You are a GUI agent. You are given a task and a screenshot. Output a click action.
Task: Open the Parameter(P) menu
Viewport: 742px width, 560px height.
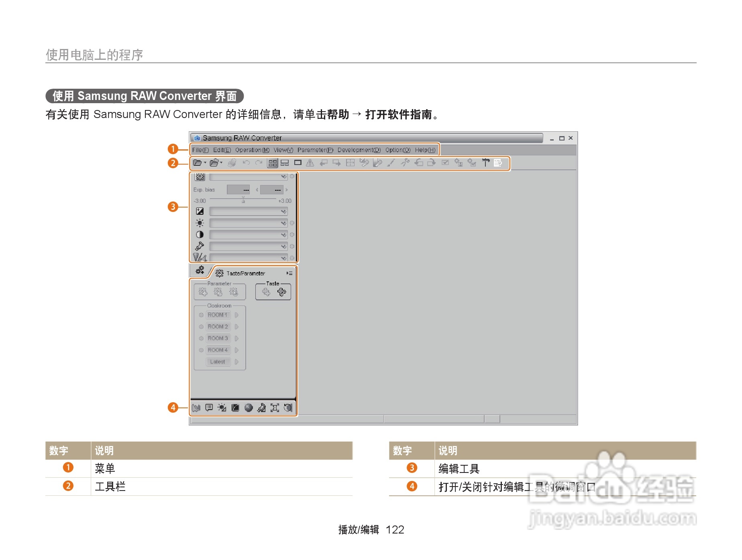click(x=315, y=150)
